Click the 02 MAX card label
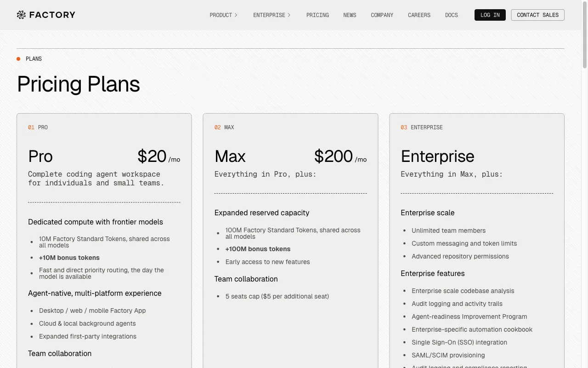 [224, 127]
